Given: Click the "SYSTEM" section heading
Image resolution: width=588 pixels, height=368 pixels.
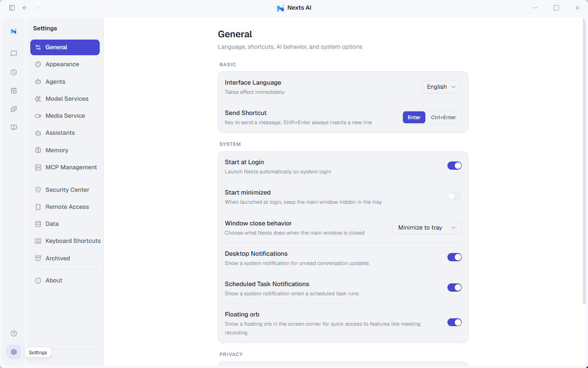Looking at the screenshot, I should click(x=230, y=144).
